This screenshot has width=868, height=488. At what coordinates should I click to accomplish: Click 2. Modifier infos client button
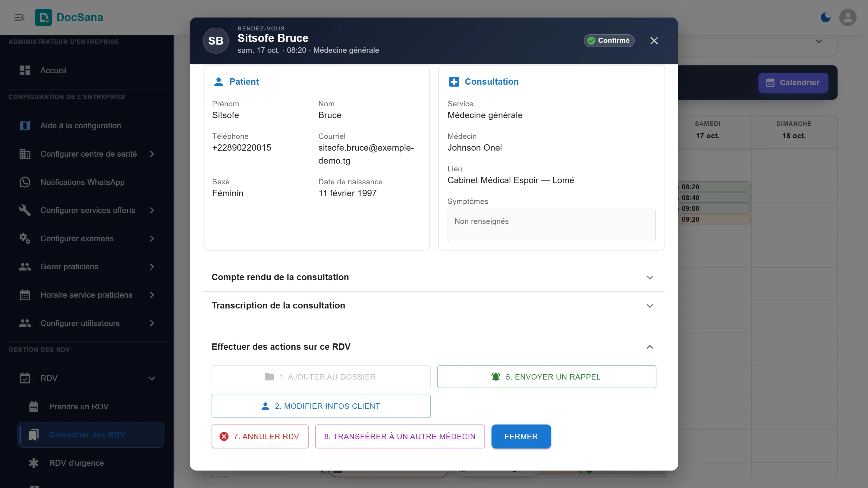pos(321,406)
